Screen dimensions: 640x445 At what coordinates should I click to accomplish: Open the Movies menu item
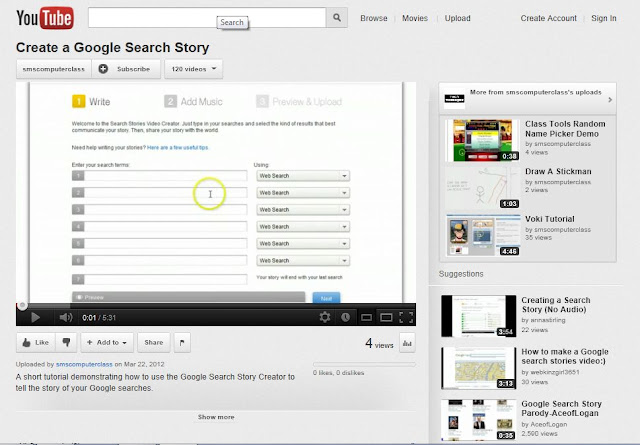click(x=415, y=18)
